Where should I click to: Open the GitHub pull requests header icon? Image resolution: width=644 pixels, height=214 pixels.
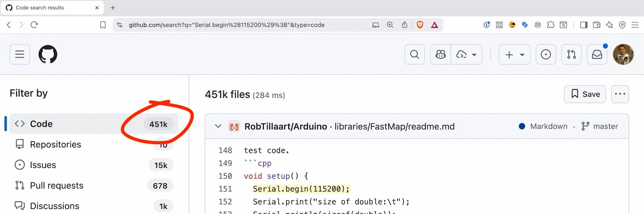point(571,54)
